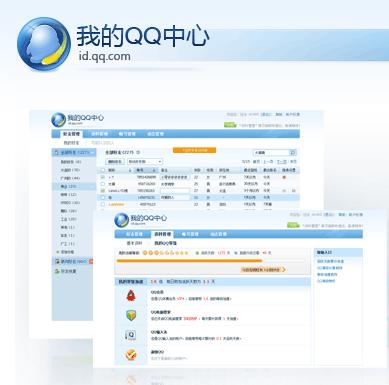Open 好友管理 tab in front window

134,234
